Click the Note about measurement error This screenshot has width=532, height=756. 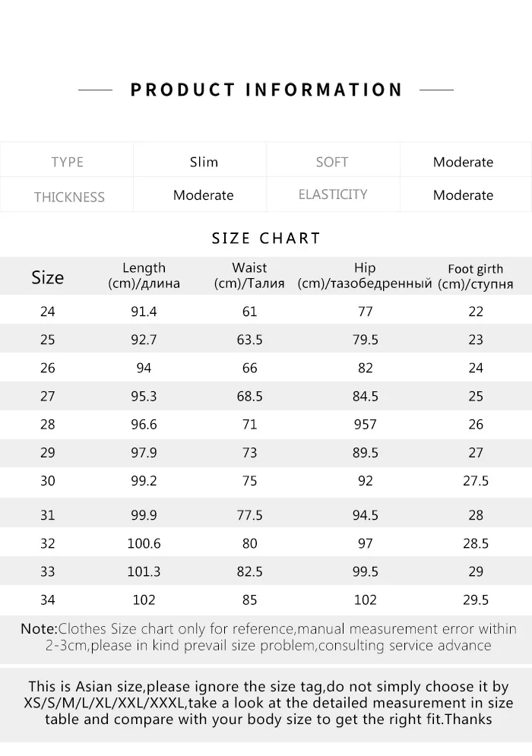(268, 637)
